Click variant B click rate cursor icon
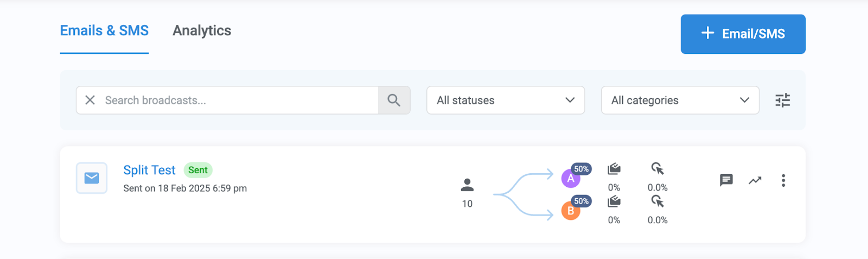 point(658,201)
